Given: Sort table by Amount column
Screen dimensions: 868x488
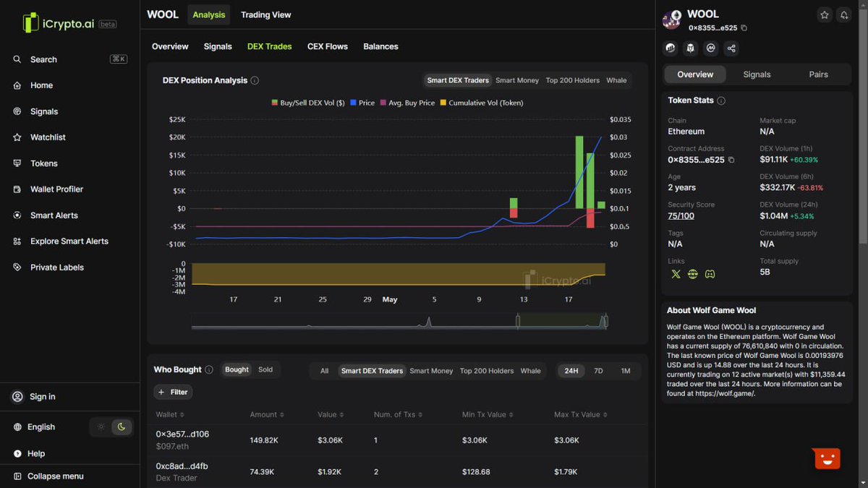Looking at the screenshot, I should (267, 414).
